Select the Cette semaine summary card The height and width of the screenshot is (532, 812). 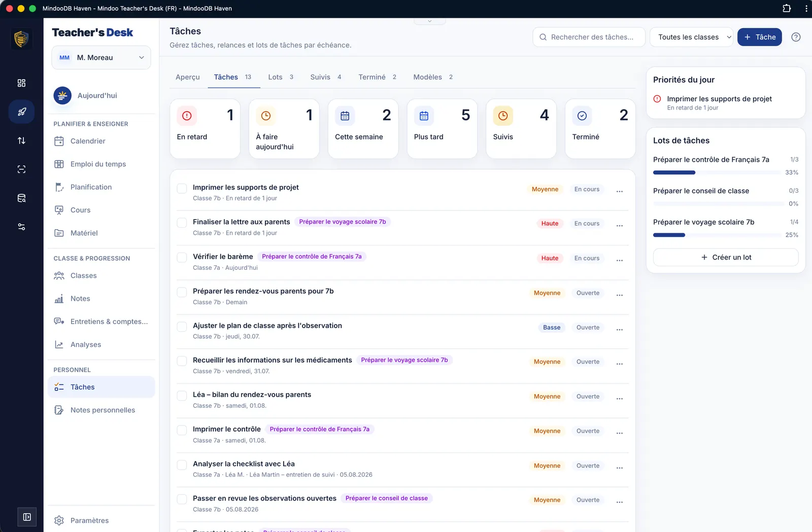tap(363, 129)
